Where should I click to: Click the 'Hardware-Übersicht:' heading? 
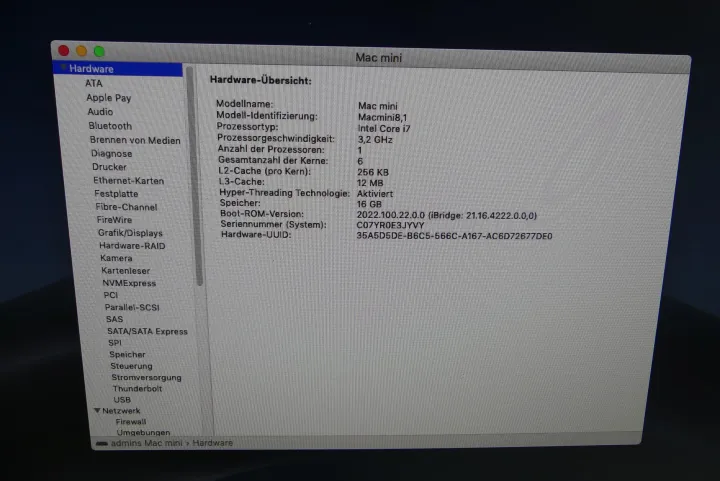(261, 80)
